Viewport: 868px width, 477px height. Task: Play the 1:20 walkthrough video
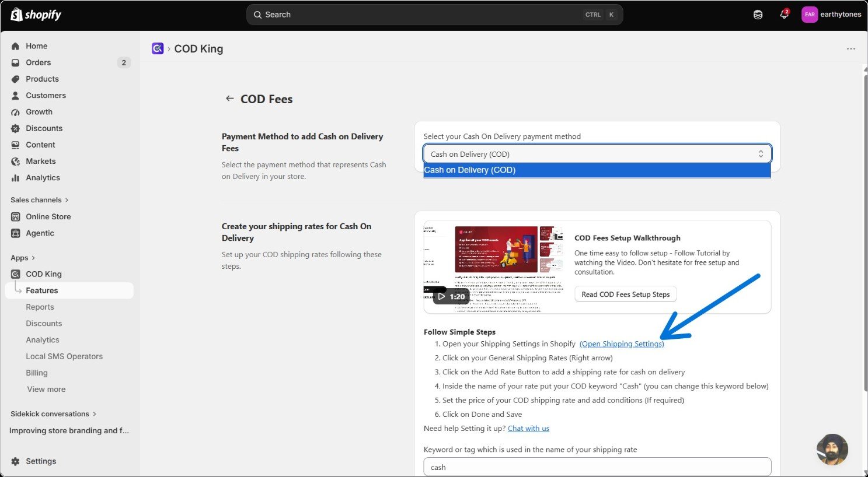tap(451, 296)
